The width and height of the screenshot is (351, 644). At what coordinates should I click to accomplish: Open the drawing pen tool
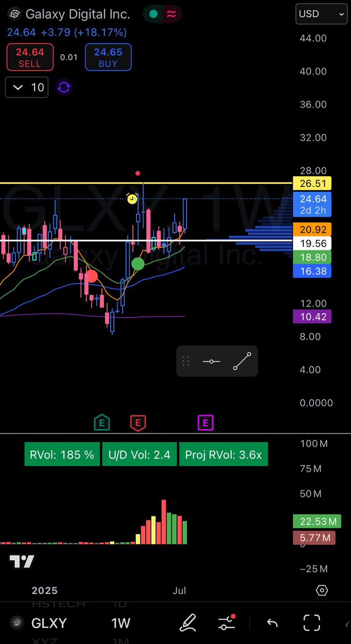188,623
